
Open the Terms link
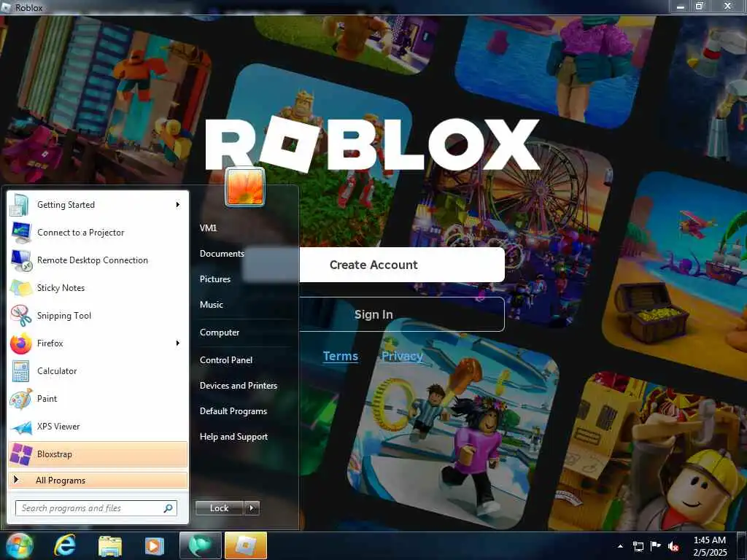[341, 356]
